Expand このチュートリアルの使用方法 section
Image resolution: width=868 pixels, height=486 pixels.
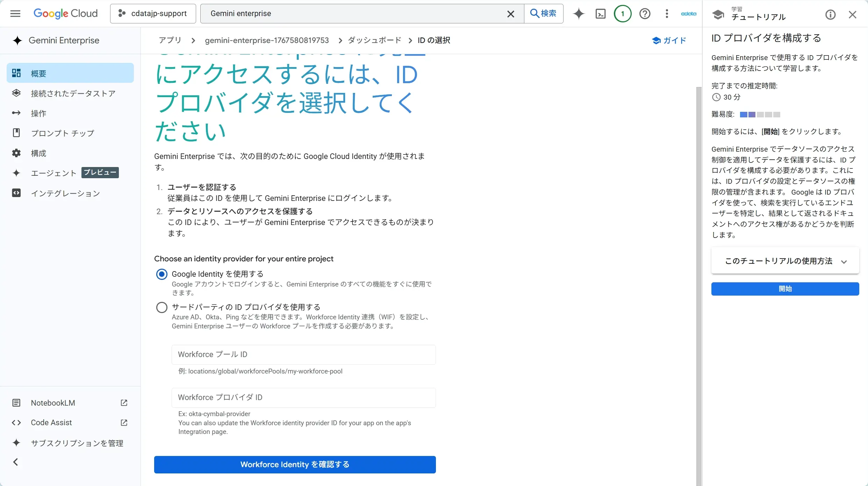pyautogui.click(x=785, y=261)
